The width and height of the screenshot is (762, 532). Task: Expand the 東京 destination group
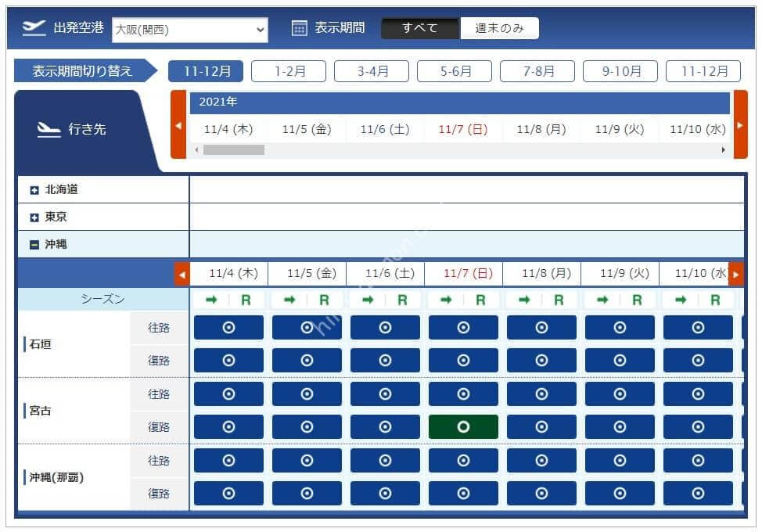(34, 217)
